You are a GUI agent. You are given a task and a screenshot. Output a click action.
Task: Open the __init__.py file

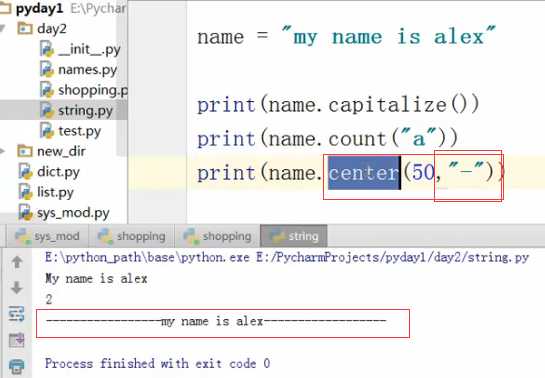pos(89,50)
